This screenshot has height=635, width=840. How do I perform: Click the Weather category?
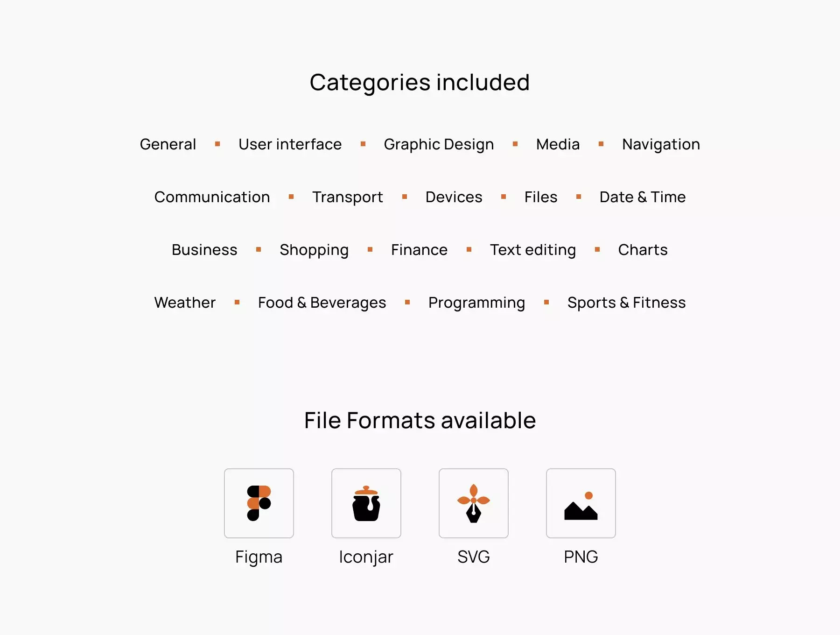(185, 303)
